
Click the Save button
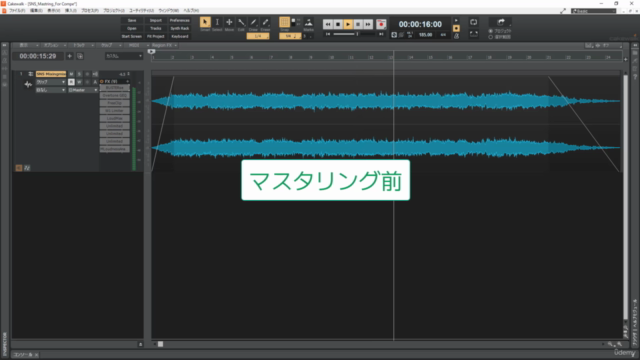click(132, 20)
